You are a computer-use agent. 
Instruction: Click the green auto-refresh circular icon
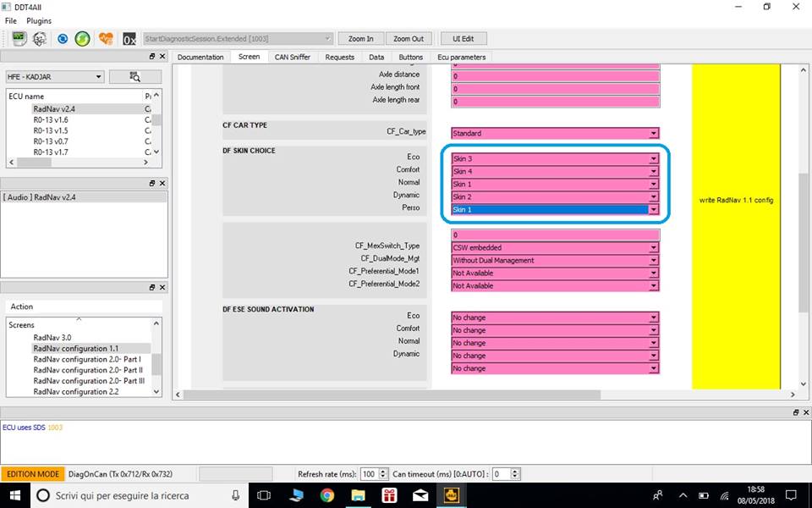82,38
